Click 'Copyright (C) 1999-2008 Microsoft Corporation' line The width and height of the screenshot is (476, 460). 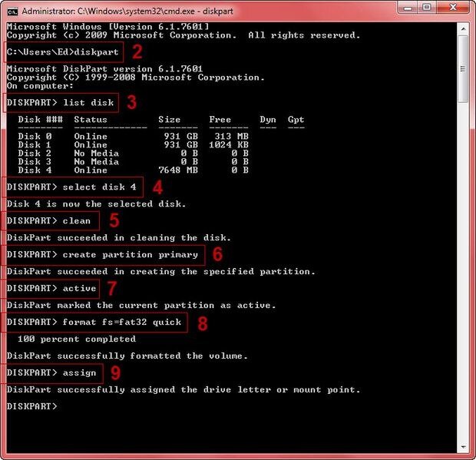point(136,78)
